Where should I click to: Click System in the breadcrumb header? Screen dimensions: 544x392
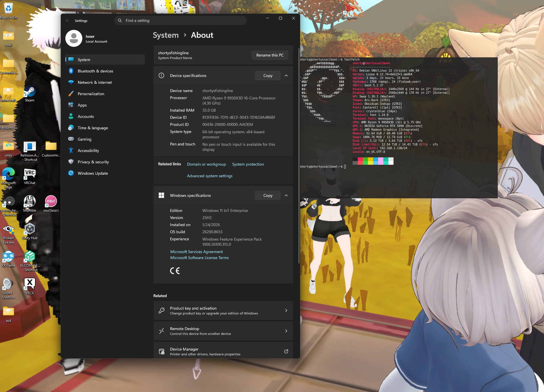166,35
